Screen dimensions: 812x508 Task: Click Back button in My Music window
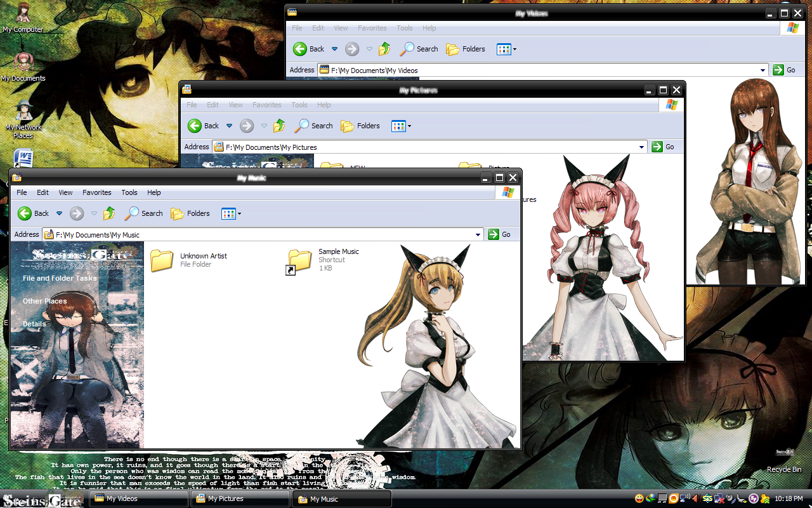(33, 213)
